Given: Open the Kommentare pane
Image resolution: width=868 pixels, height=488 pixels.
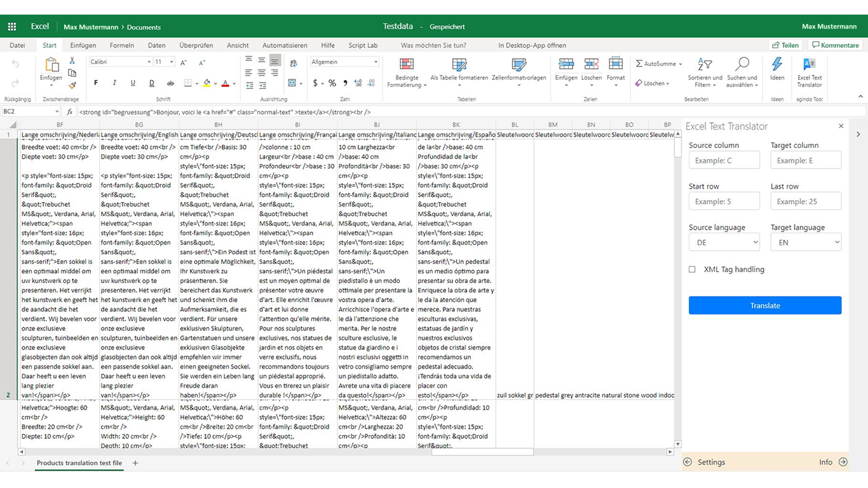Looking at the screenshot, I should 835,45.
